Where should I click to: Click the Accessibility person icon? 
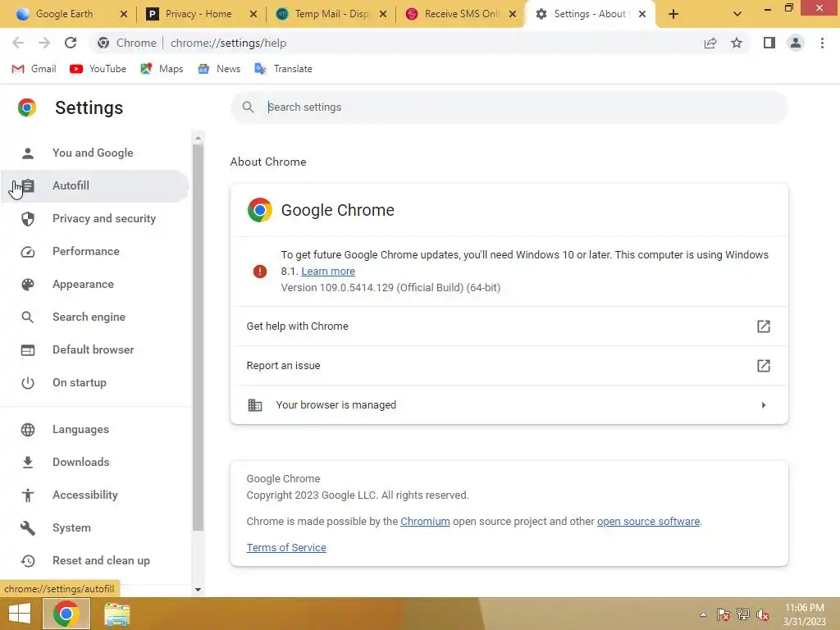28,495
